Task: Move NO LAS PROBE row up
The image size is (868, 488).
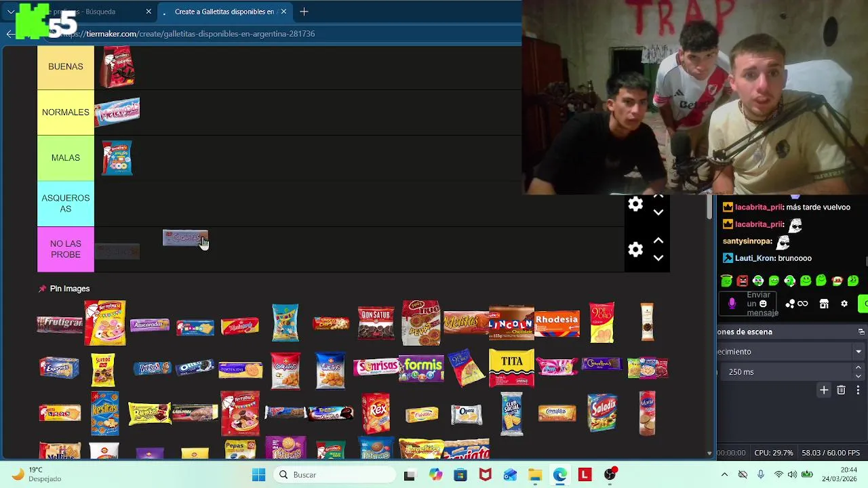Action: (658, 241)
